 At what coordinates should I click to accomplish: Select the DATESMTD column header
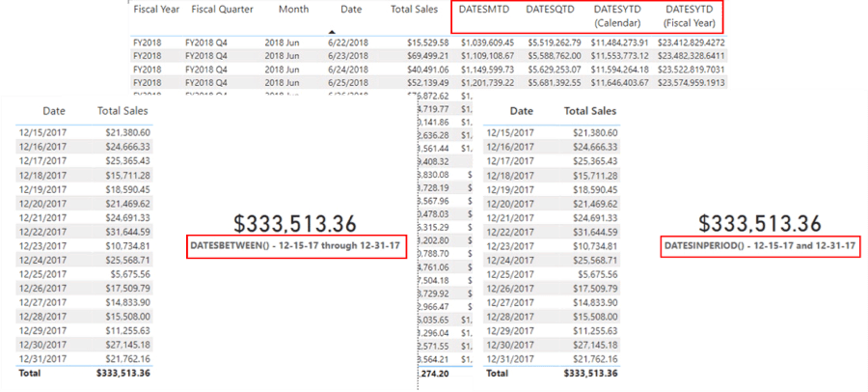483,10
